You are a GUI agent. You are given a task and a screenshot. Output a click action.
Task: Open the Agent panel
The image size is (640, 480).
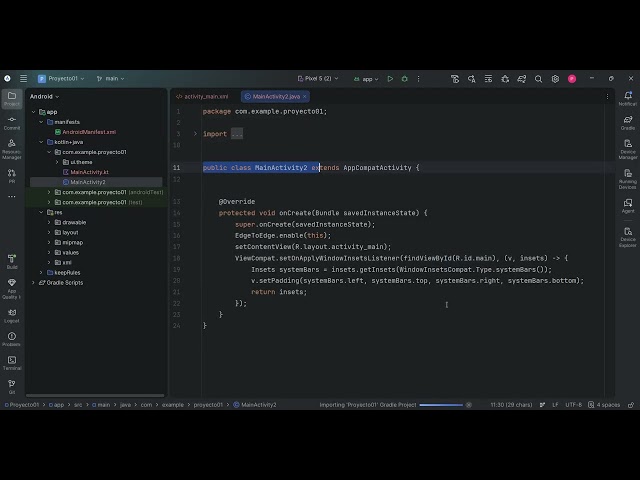(628, 205)
